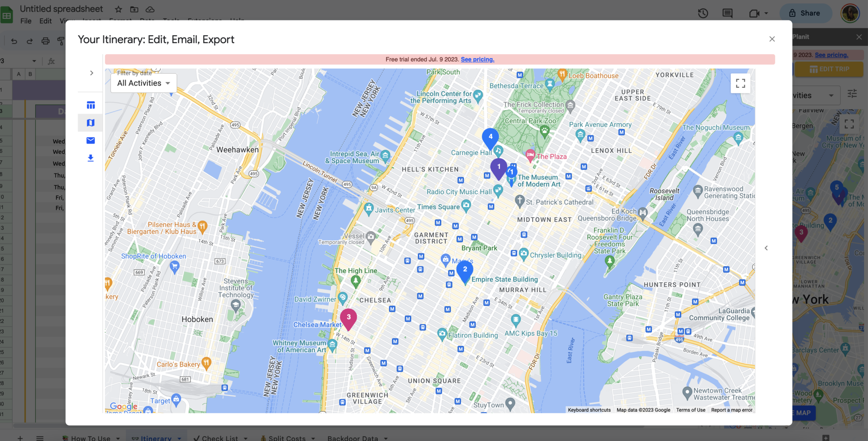The image size is (868, 441).
Task: Click the Javits Center marker
Action: coord(369,209)
